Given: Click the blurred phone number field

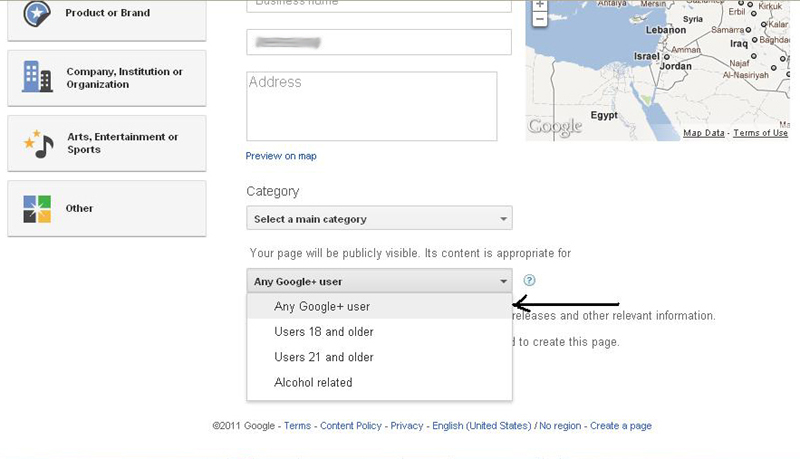Looking at the screenshot, I should coord(379,42).
